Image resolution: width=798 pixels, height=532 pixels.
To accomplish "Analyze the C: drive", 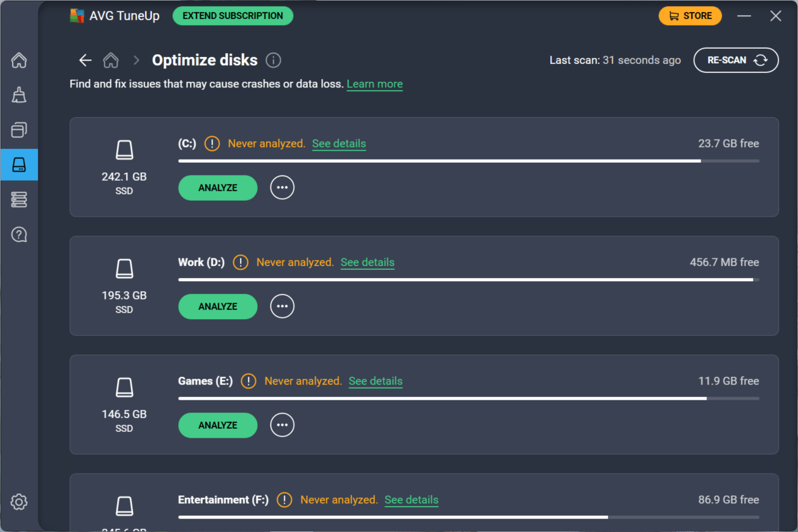I will pos(218,187).
